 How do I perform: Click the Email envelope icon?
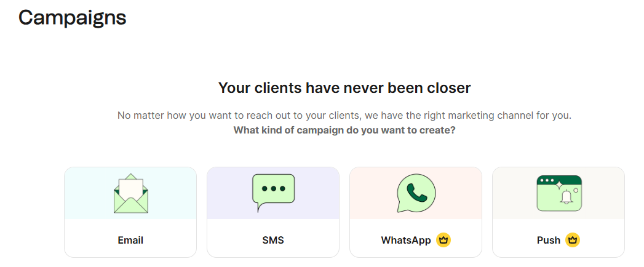[x=130, y=193]
